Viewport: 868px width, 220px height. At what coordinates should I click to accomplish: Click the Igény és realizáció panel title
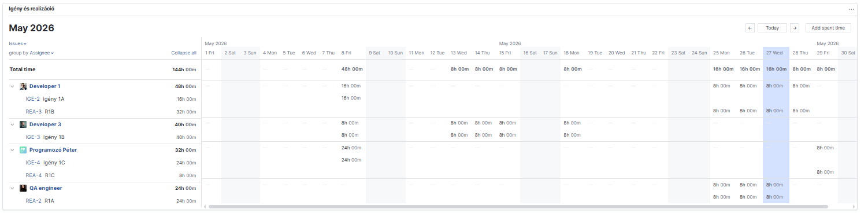pos(32,9)
